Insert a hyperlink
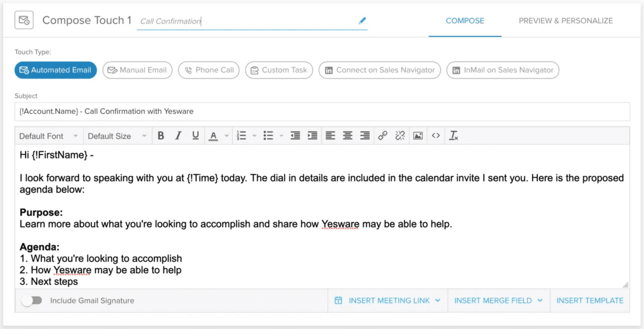The width and height of the screenshot is (644, 329). [x=382, y=135]
